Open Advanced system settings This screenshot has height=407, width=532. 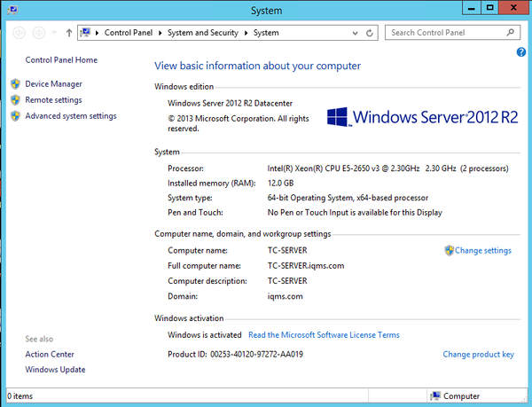click(70, 116)
